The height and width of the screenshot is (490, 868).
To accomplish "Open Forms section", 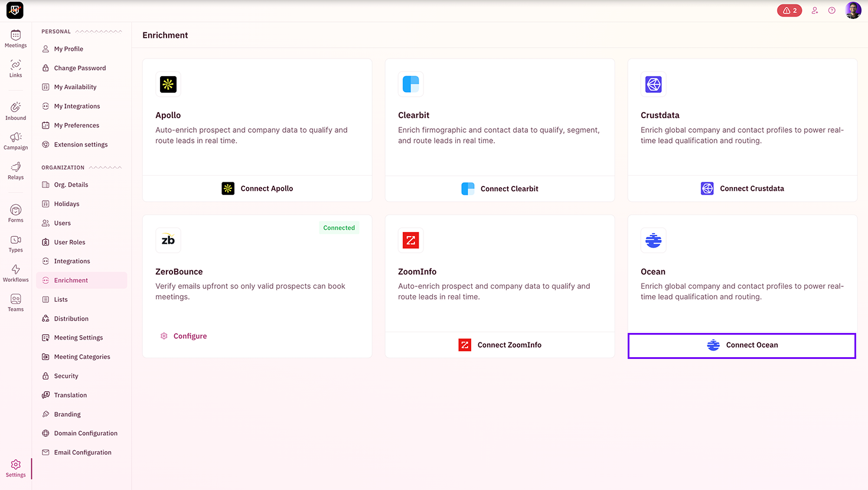I will (15, 214).
